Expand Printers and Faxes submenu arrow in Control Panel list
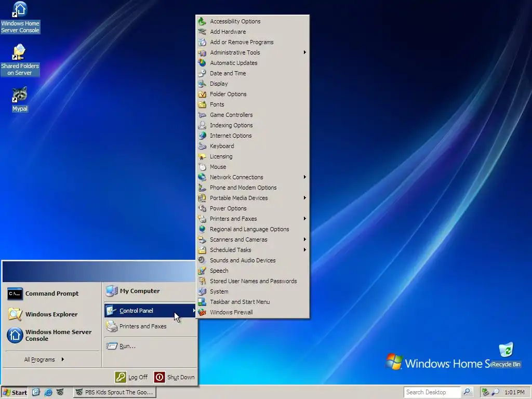Viewport: 532px width, 399px height. [304, 219]
